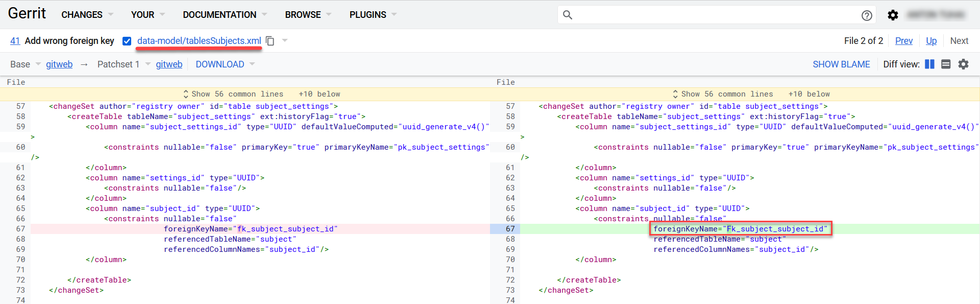Expand the file list dropdown arrow
The width and height of the screenshot is (980, 304).
(285, 40)
